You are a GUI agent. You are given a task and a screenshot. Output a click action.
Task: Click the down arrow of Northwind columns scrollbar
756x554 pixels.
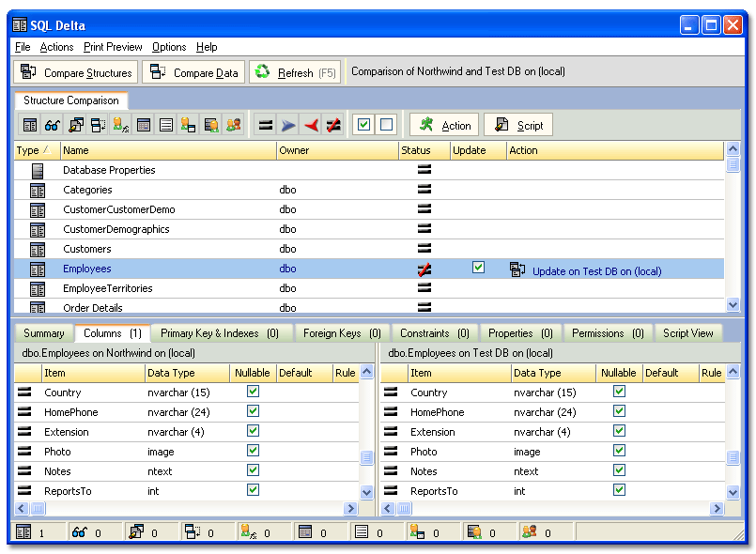click(367, 492)
